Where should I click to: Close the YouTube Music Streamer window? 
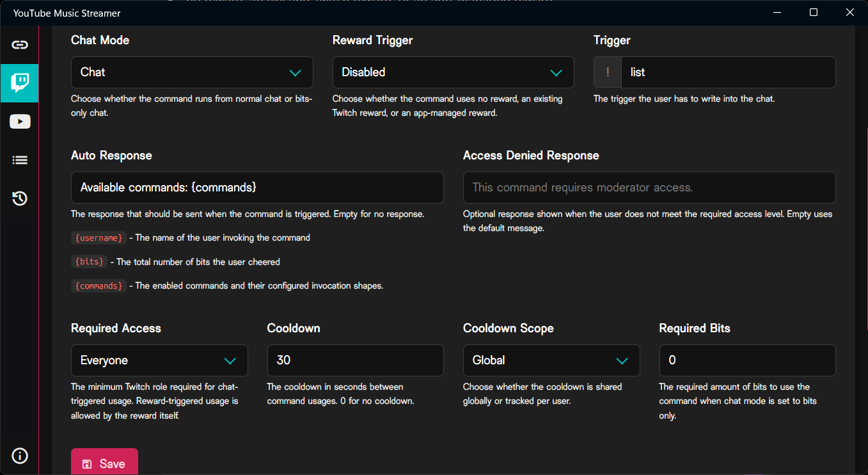(849, 13)
